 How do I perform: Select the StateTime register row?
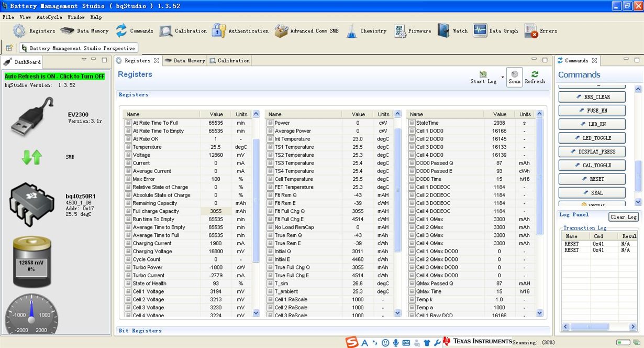pyautogui.click(x=471, y=123)
